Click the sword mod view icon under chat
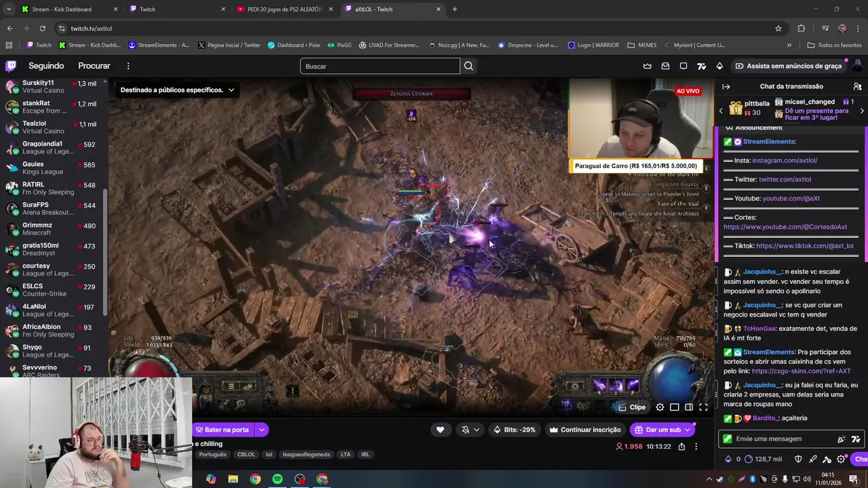Viewport: 868px width, 488px height. click(812, 459)
